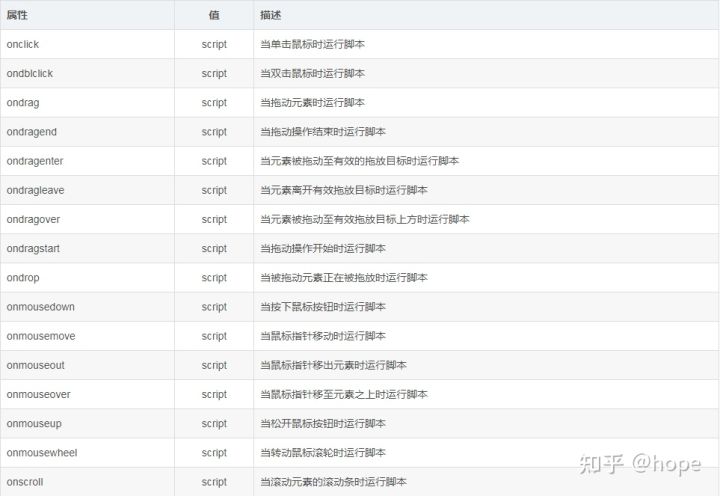Select description 当元素被拖动至有效拖放目标上方时运行脚本
720x496 pixels.
pyautogui.click(x=365, y=220)
